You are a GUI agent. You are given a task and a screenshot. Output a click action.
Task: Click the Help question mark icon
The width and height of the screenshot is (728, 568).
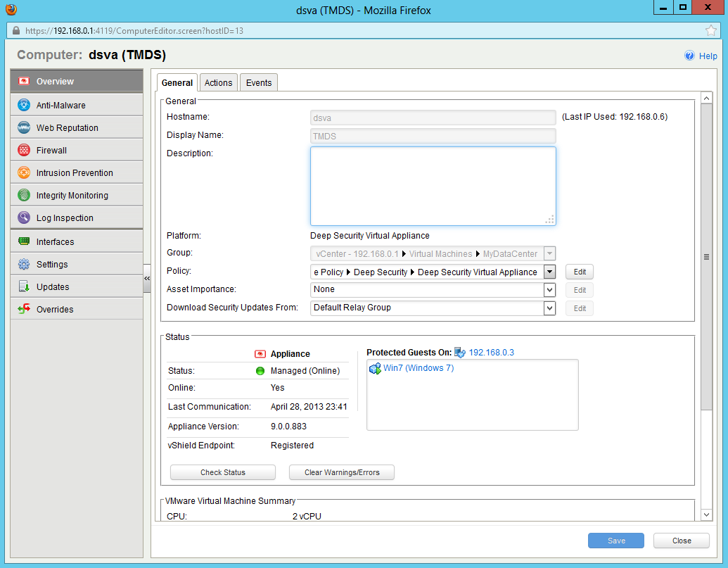click(x=689, y=56)
